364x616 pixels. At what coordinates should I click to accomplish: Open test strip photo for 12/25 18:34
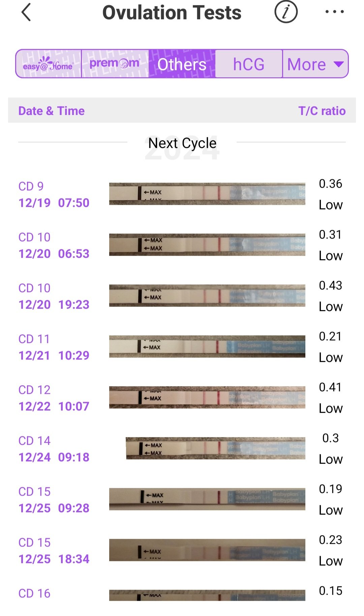click(x=207, y=550)
